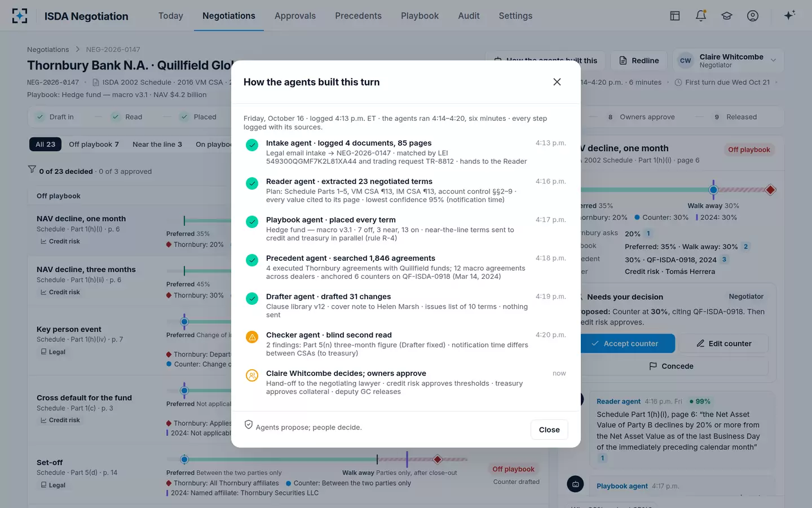Select the All 23 filter pill

[x=45, y=144]
